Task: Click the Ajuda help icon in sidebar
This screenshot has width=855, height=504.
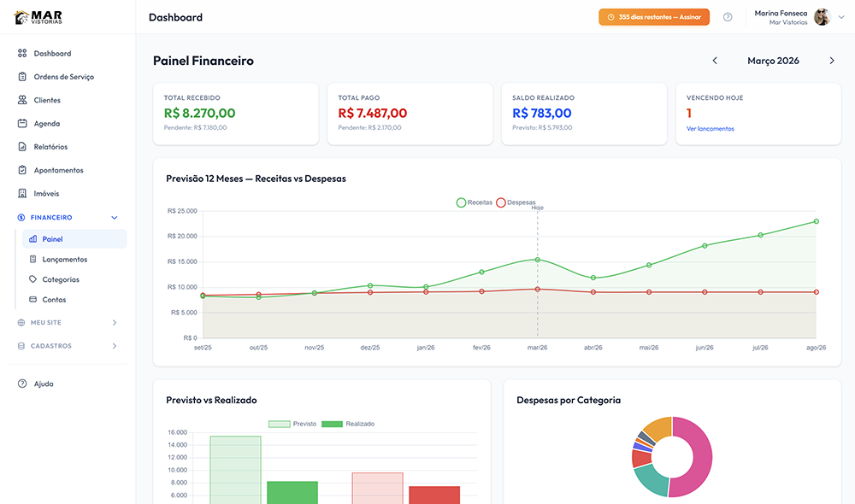Action: (22, 384)
